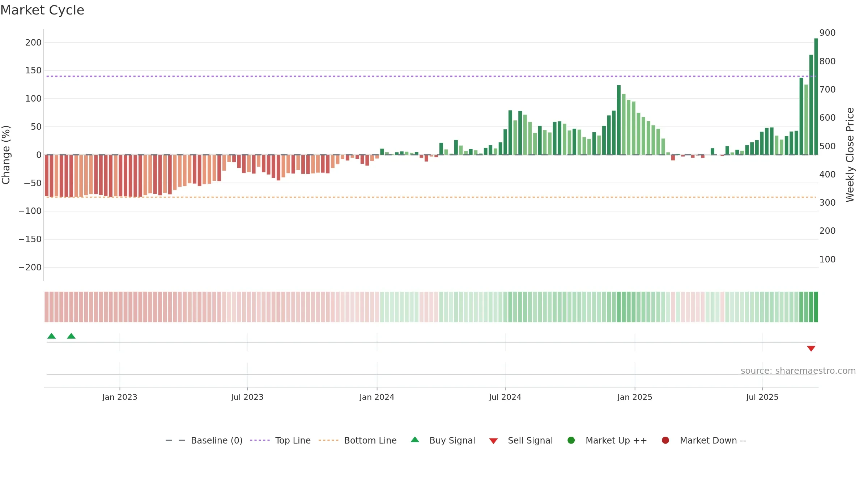Screen dimensions: 868x488
Task: Click the orange dotted bottom line
Action: click(431, 197)
